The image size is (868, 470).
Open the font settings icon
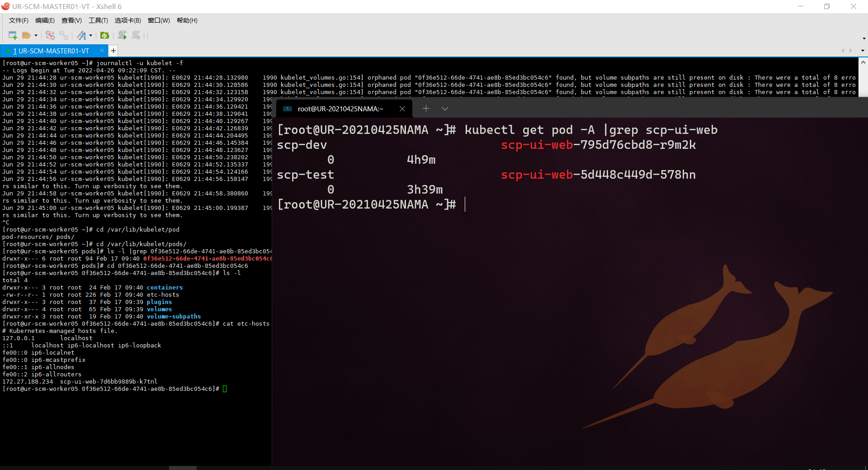click(81, 35)
